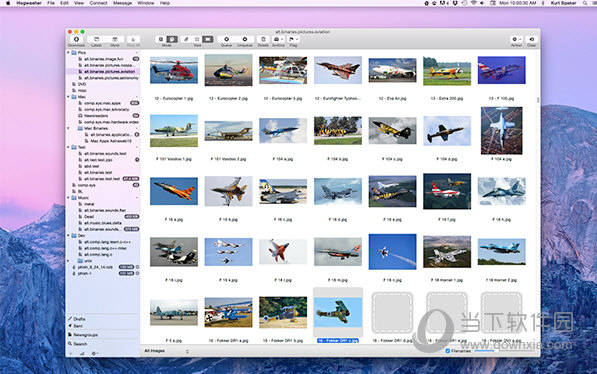
Task: Select alt.binaries.image.fun group
Action: coord(104,59)
